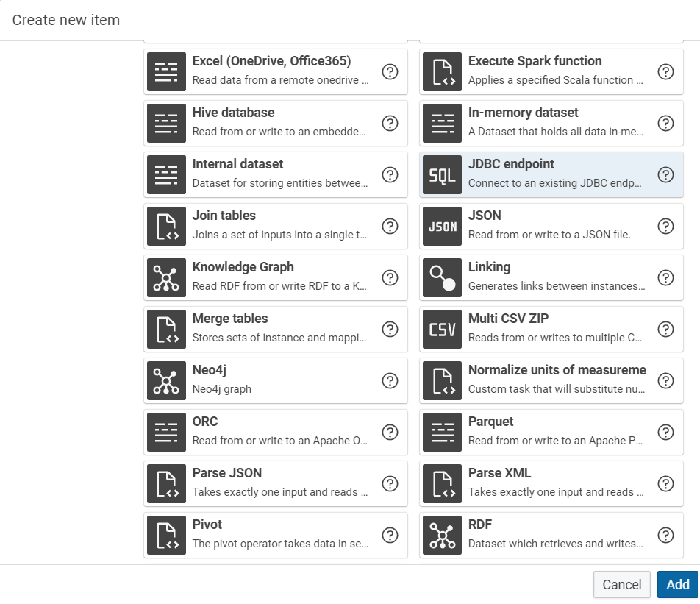This screenshot has width=700, height=604.
Task: Cancel the Create new item dialog
Action: (621, 585)
